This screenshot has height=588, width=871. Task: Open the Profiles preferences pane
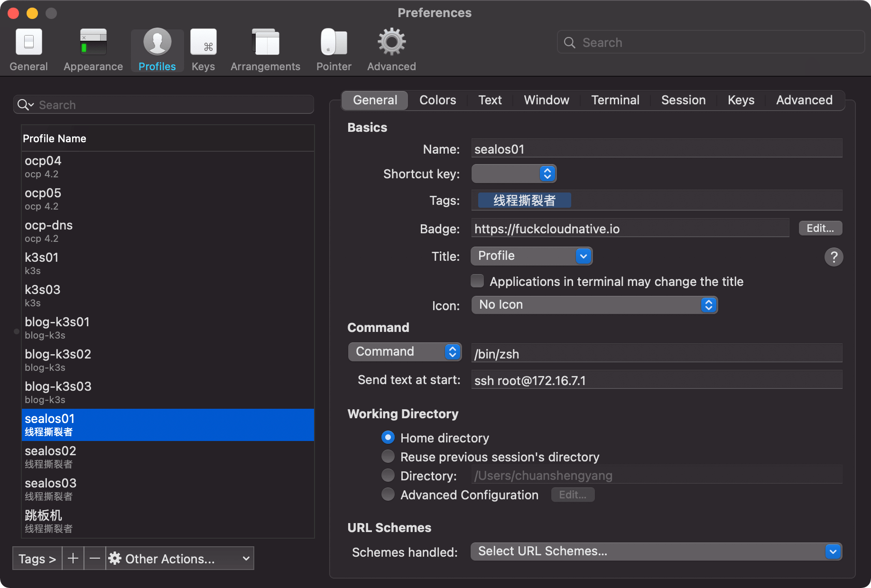pyautogui.click(x=157, y=49)
